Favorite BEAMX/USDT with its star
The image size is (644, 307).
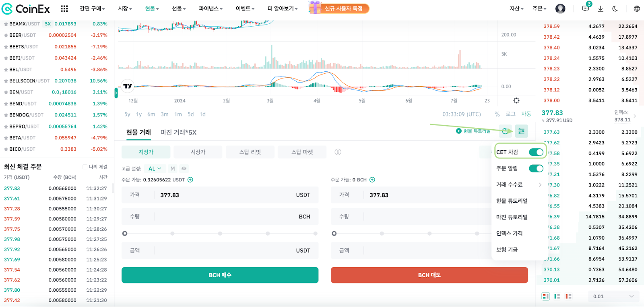click(6, 24)
